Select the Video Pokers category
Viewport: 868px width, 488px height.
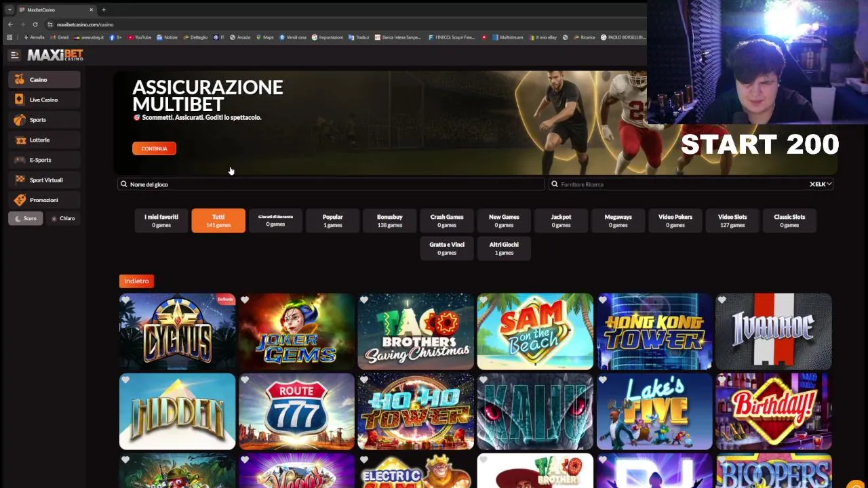point(675,221)
